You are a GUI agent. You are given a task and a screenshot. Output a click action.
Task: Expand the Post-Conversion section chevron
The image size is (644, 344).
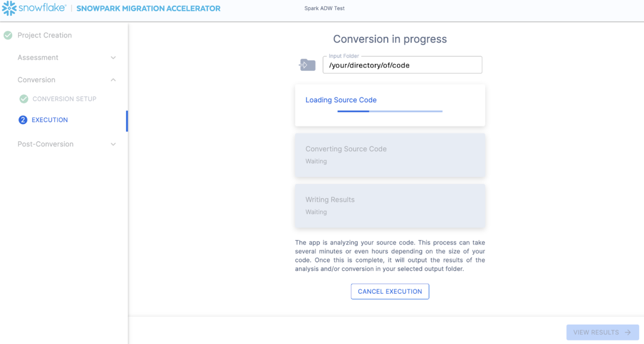click(113, 144)
